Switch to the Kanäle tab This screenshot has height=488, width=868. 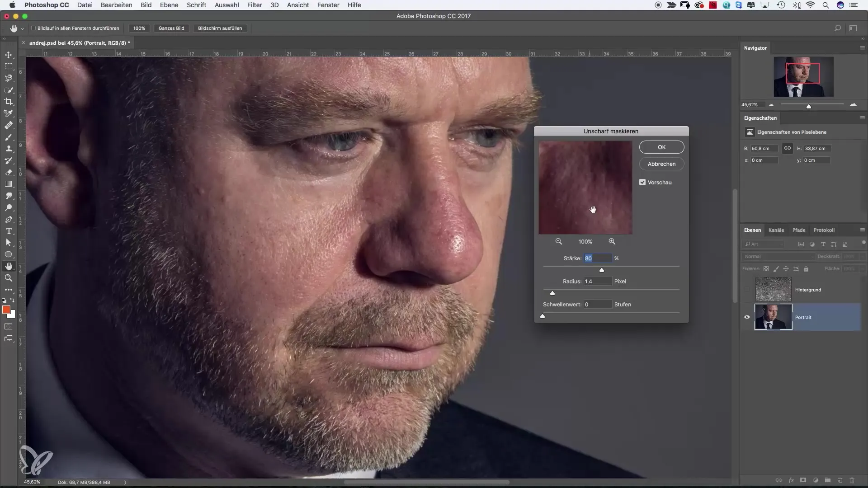tap(776, 230)
